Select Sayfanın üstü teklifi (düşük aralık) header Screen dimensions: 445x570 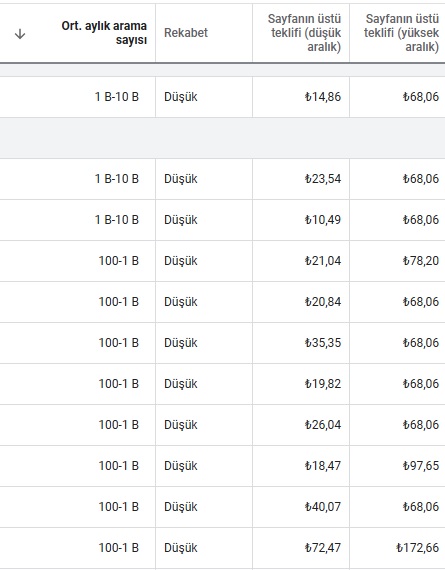(304, 33)
